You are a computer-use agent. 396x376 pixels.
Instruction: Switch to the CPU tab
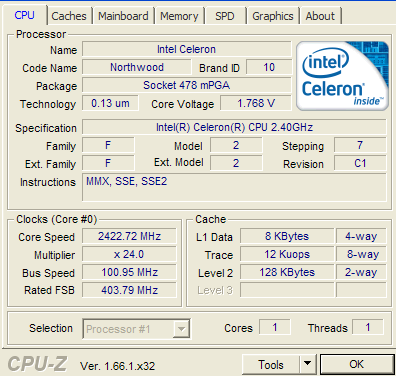coord(24,15)
